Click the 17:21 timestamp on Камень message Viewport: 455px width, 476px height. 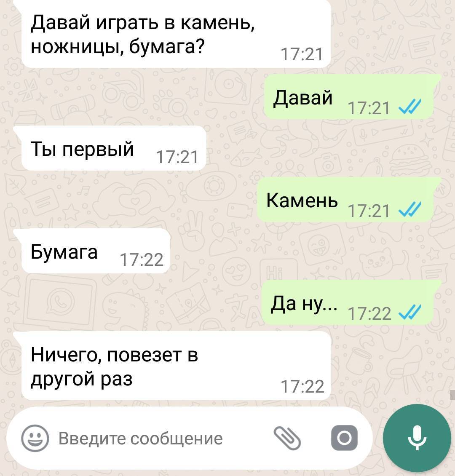click(369, 211)
